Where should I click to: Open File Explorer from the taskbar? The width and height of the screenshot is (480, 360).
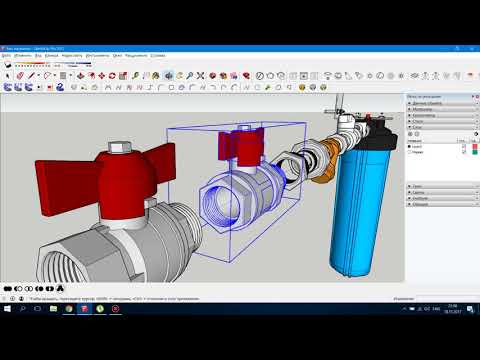[53, 309]
